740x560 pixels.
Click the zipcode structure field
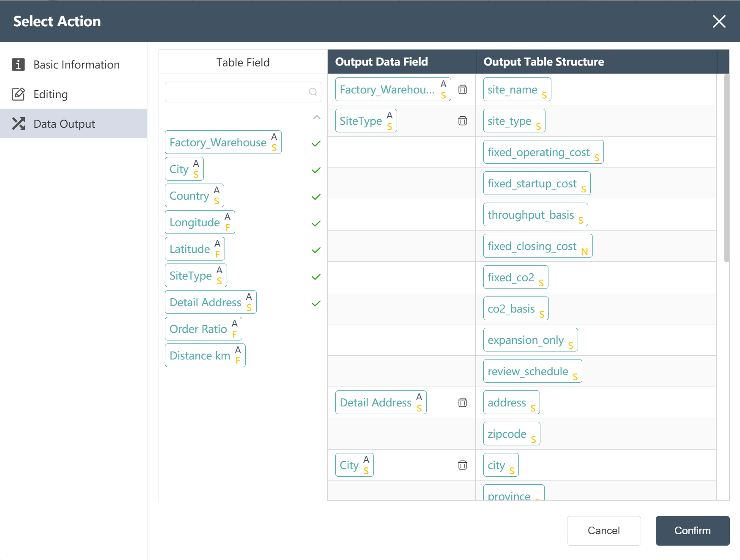tap(512, 434)
